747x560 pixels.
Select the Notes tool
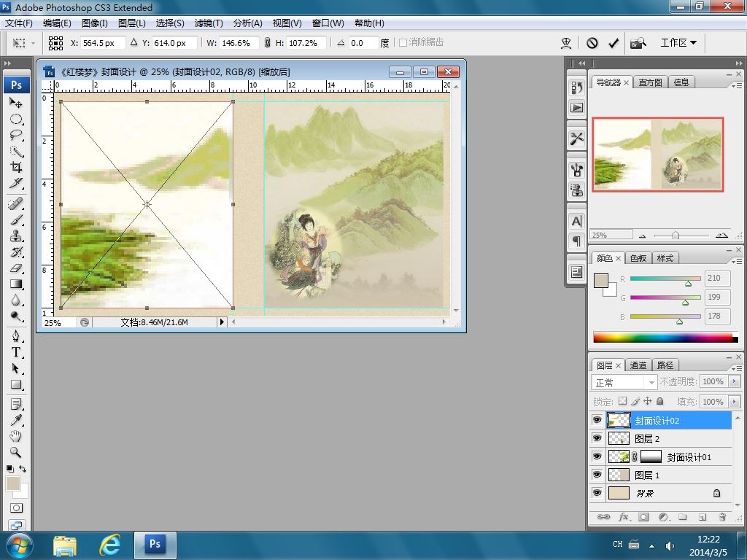click(x=16, y=405)
